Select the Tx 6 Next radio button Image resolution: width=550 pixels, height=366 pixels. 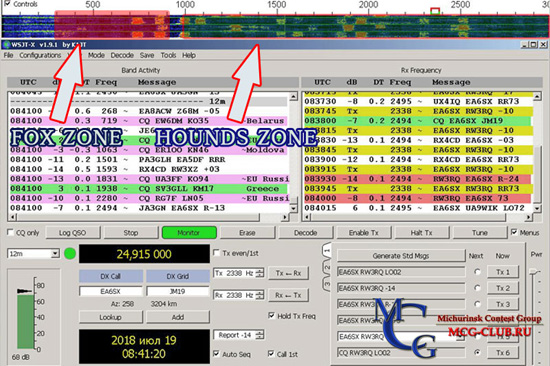pos(477,352)
